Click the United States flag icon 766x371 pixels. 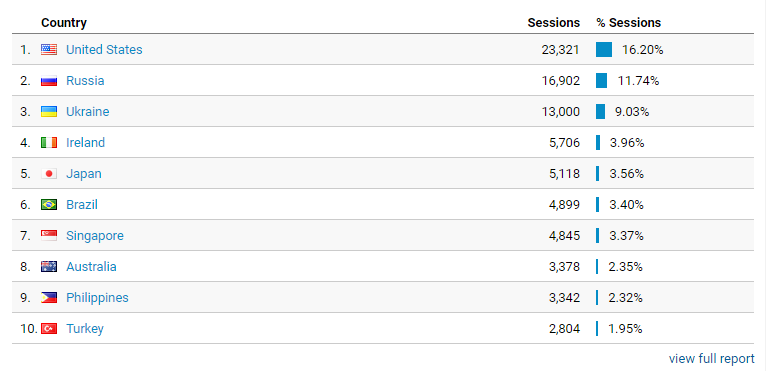click(x=49, y=49)
